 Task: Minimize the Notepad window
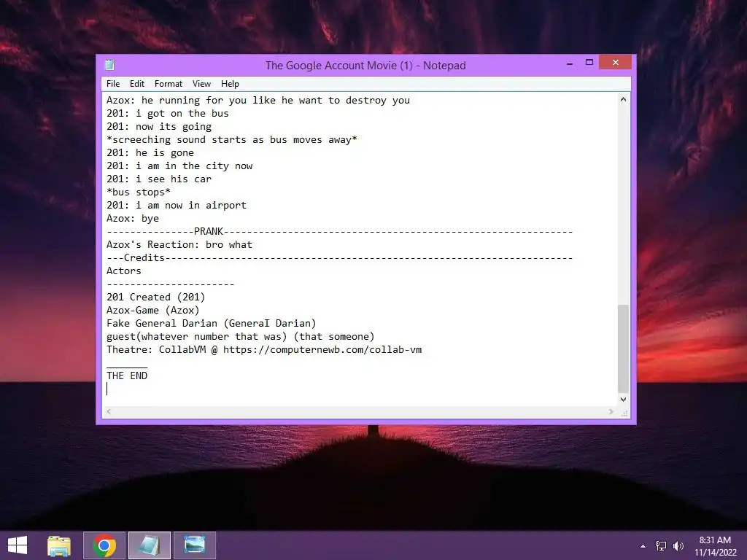point(570,63)
